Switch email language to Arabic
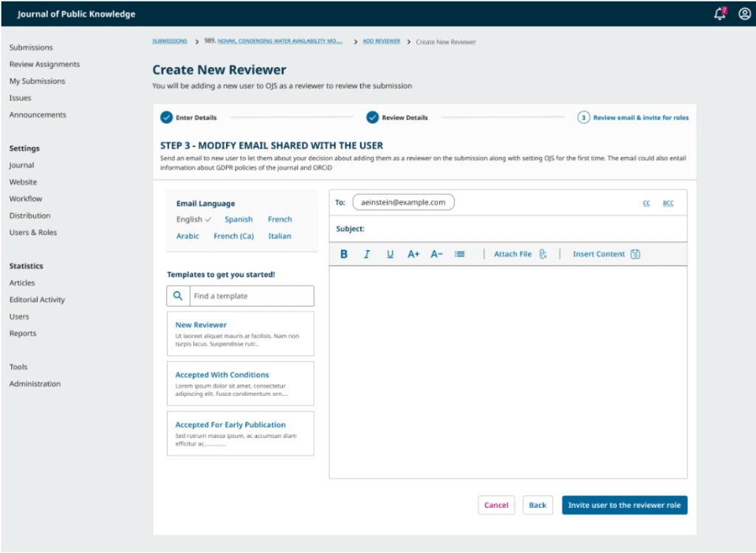Viewport: 756px width, 553px height. tap(188, 236)
